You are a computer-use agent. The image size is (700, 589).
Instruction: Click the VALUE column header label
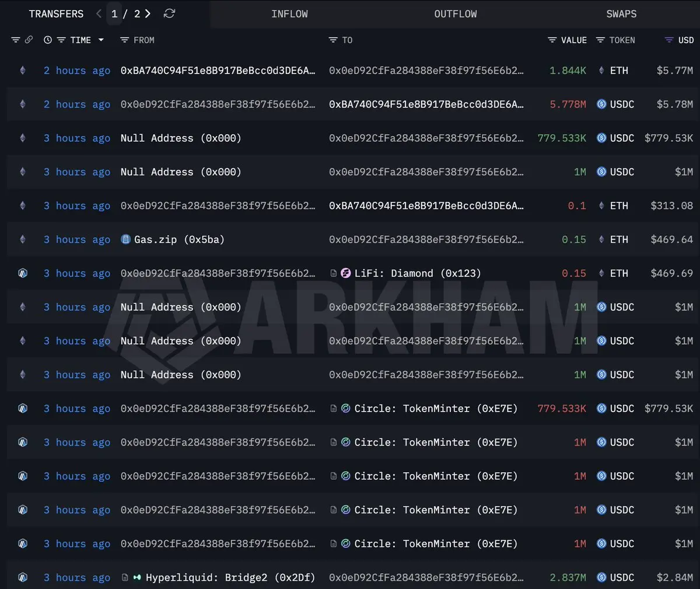574,40
